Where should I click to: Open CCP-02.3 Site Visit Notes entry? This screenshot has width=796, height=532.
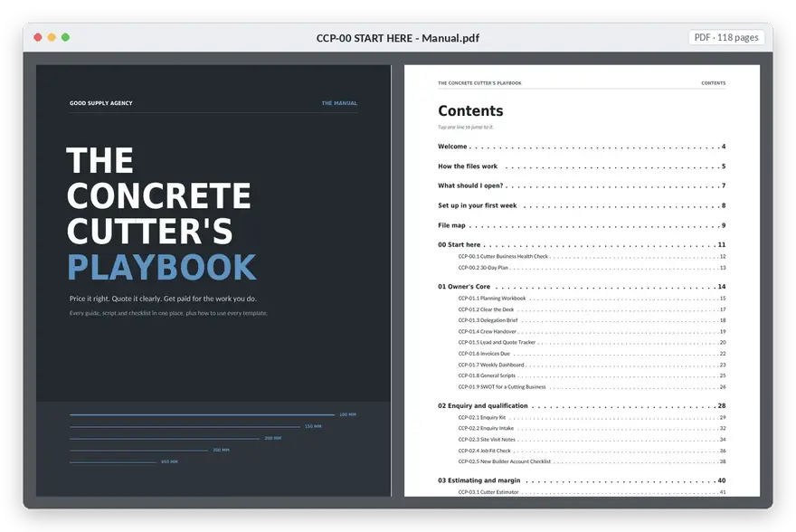[592, 440]
